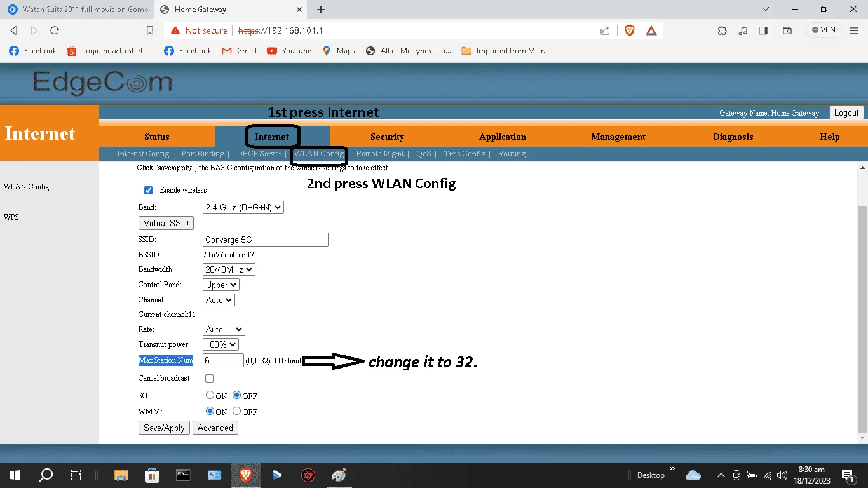Toggle the Brave VPN button
The height and width of the screenshot is (488, 868).
coord(824,30)
